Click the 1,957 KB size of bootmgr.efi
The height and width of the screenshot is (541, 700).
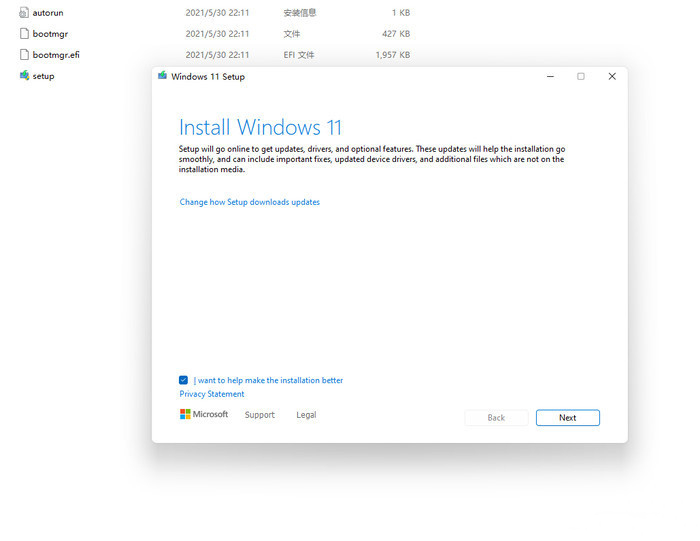392,55
